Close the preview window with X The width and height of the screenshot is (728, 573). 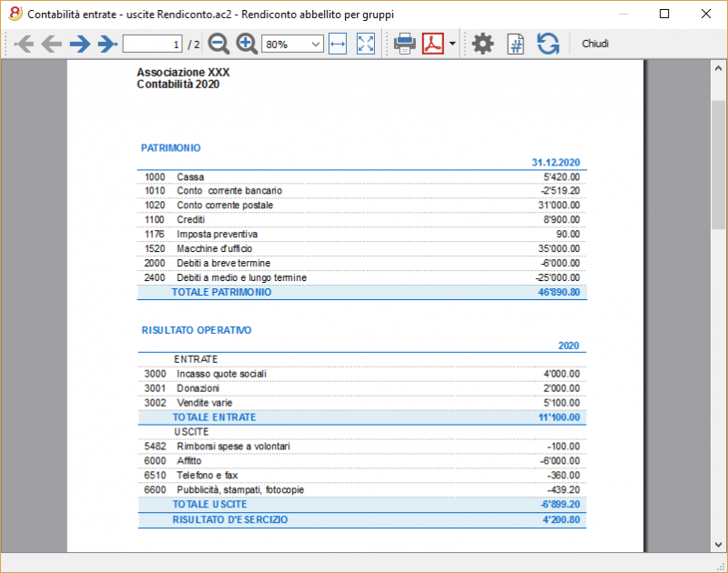706,14
